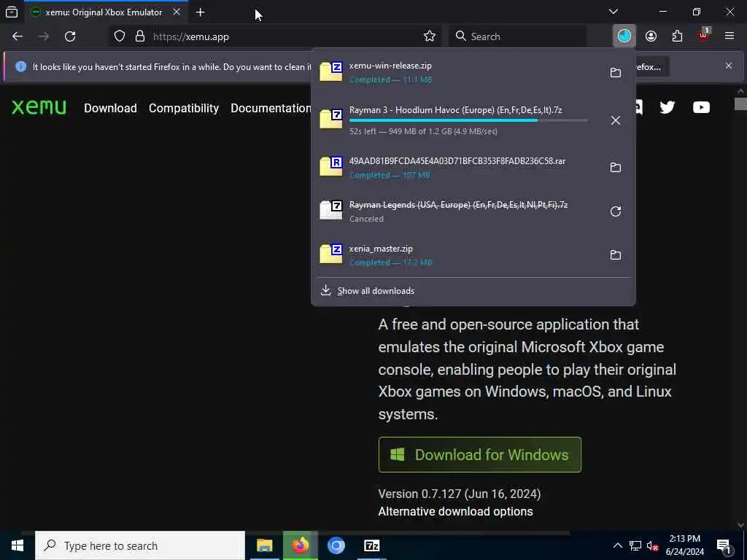Bookmark this page with star icon
The height and width of the screenshot is (560, 747).
[x=429, y=36]
